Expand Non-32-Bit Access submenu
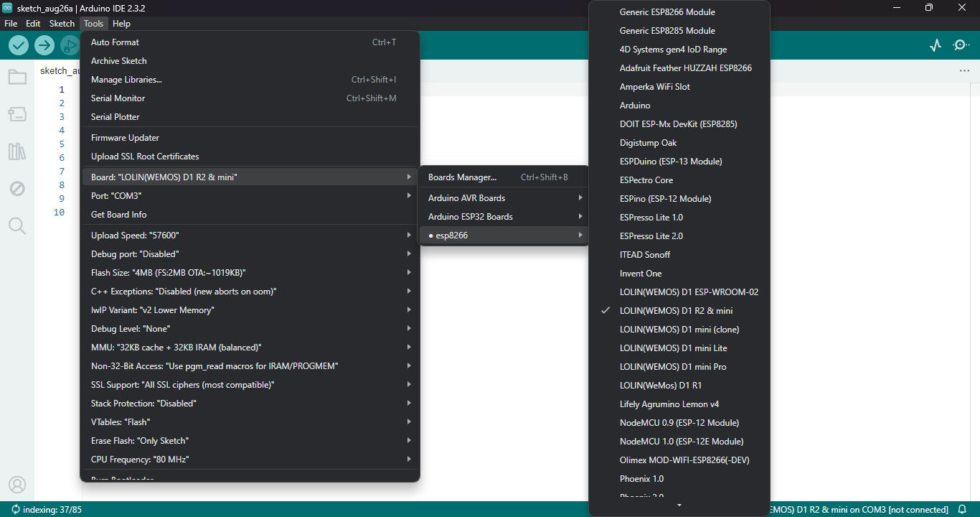 coord(250,366)
